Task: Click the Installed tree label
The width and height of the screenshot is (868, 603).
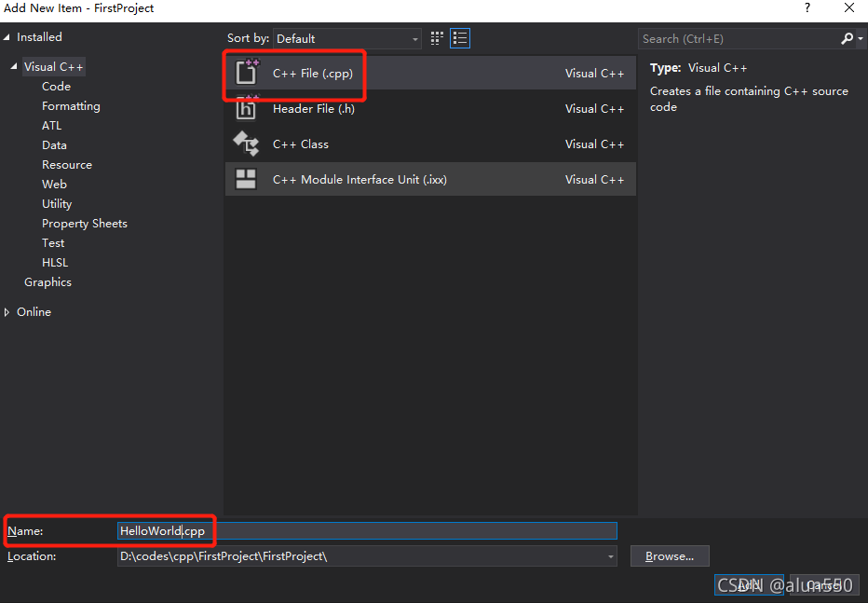Action: (39, 37)
